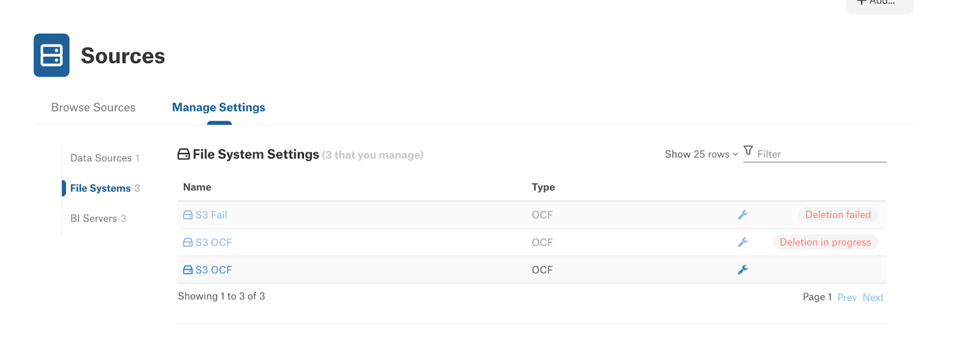Screen dimensions: 980x360
Task: Select File Systems in the sidebar
Action: [x=105, y=188]
